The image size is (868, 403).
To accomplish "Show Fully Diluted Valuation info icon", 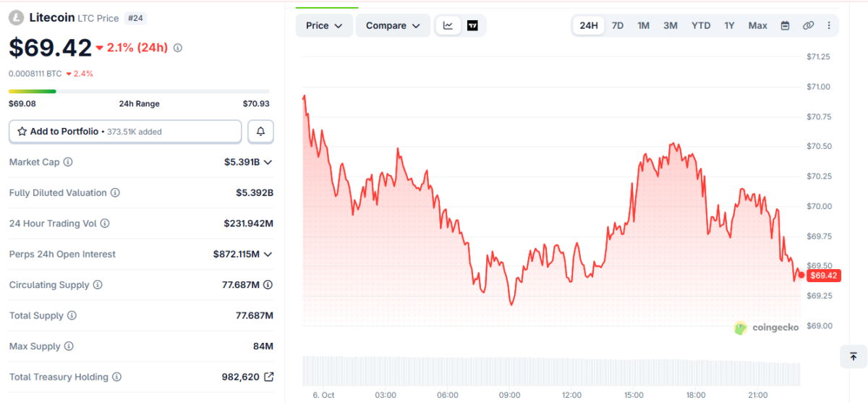I will [x=115, y=193].
